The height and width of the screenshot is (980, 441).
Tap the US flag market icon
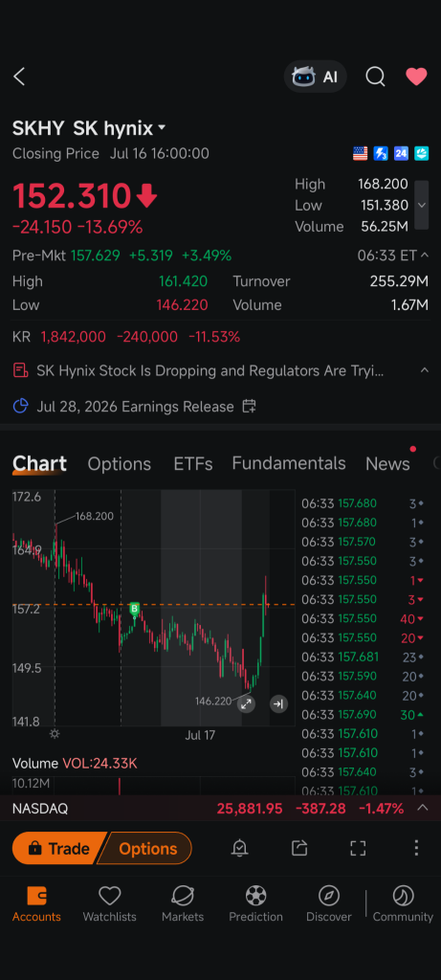pos(361,153)
